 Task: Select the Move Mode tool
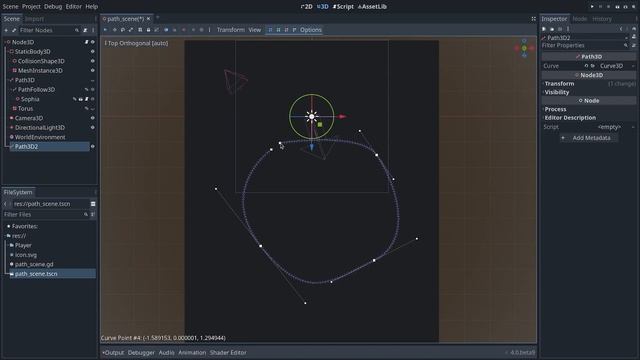click(114, 30)
